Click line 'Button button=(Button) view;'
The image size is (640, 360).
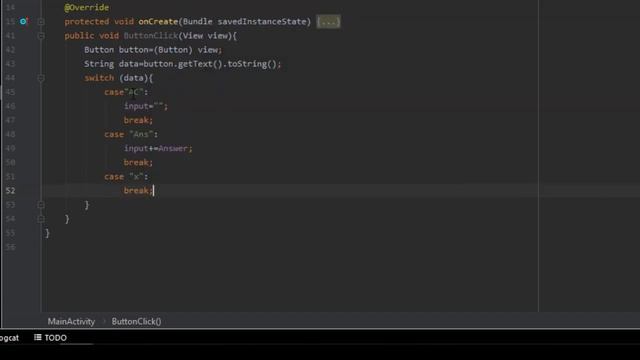(153, 50)
